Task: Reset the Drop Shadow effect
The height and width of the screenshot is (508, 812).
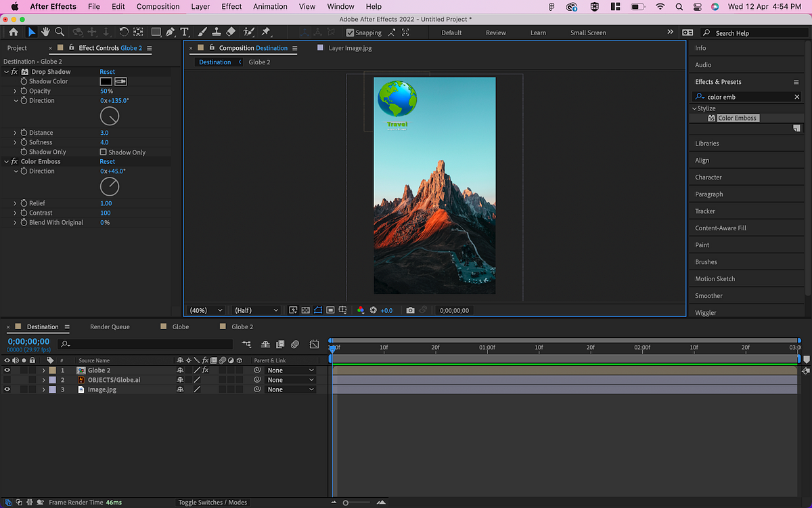Action: 107,71
